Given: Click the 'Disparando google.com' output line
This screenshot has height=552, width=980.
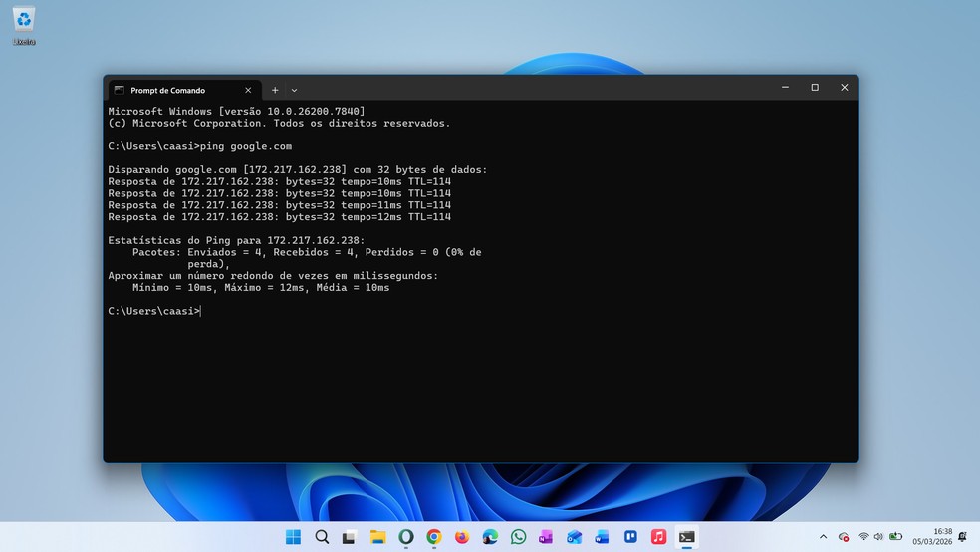Looking at the screenshot, I should [298, 170].
